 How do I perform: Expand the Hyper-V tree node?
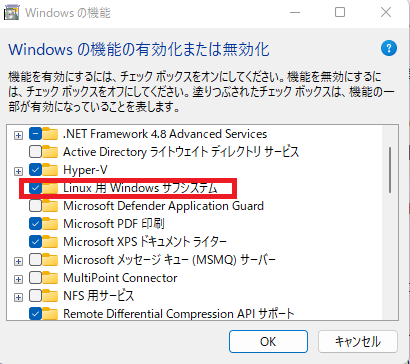coord(19,171)
